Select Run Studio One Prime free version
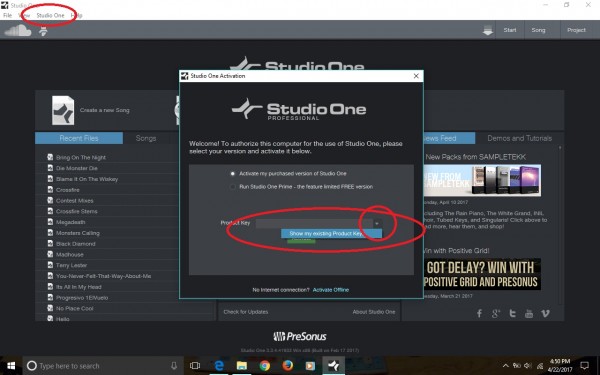The height and width of the screenshot is (375, 600). click(x=232, y=187)
